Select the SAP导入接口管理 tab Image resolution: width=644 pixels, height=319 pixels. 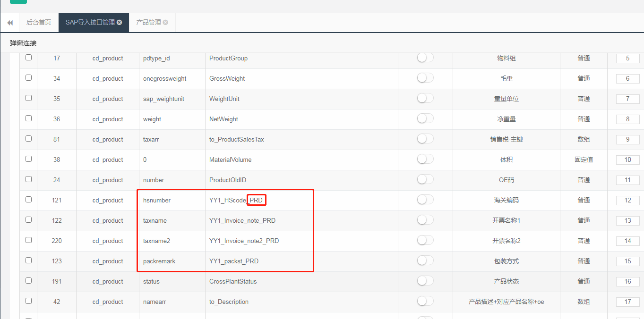click(90, 22)
